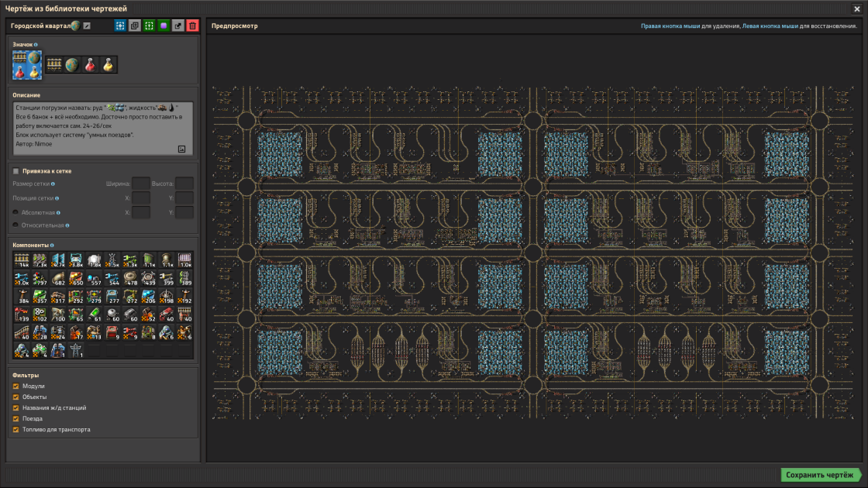Click the blue inserter component showing 544

tap(112, 278)
